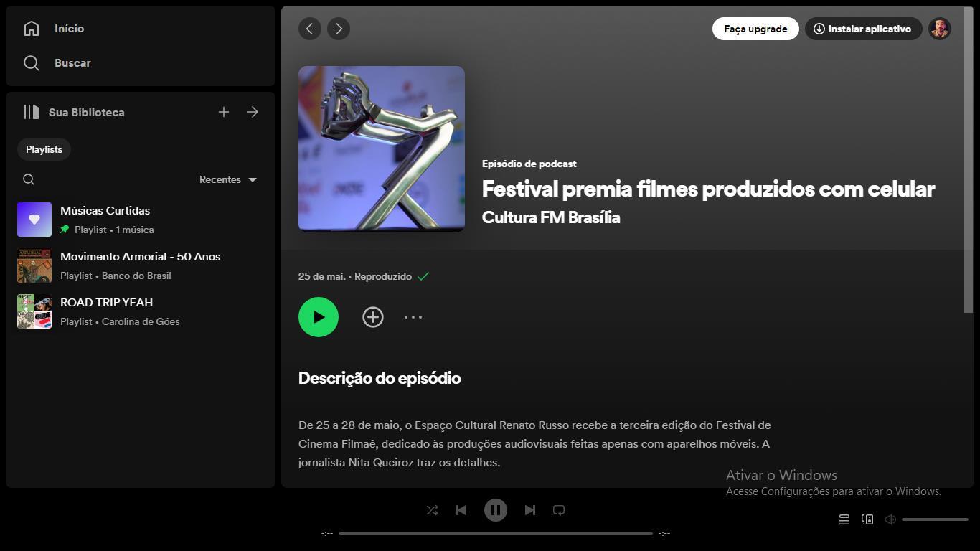Click the '25 de mai. - Reproduzido' status text
The image size is (980, 551).
(x=355, y=276)
